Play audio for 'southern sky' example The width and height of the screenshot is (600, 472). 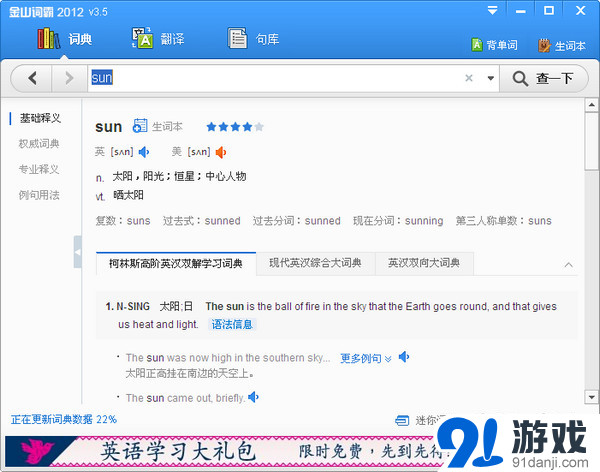404,357
